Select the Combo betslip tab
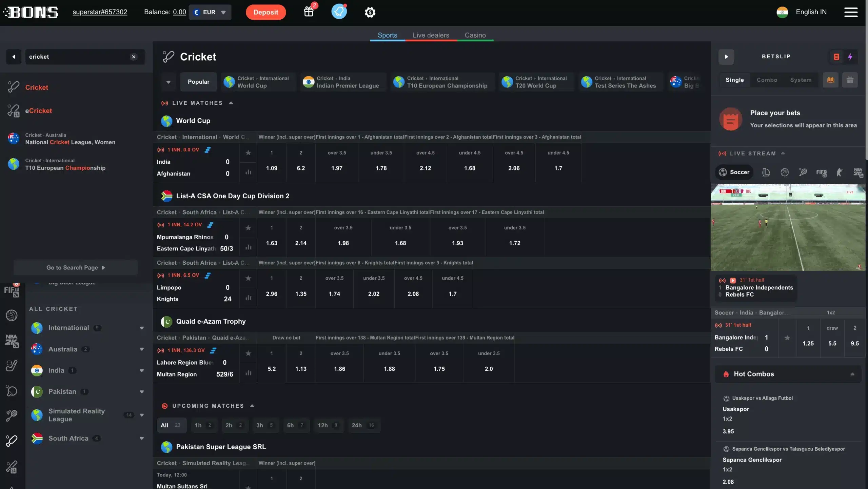The image size is (868, 489). click(767, 80)
